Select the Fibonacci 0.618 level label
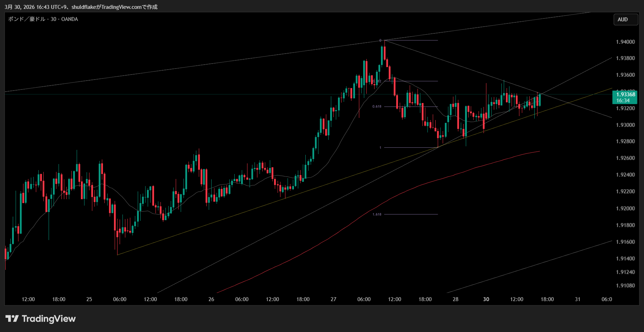The height and width of the screenshot is (332, 644). tap(377, 107)
